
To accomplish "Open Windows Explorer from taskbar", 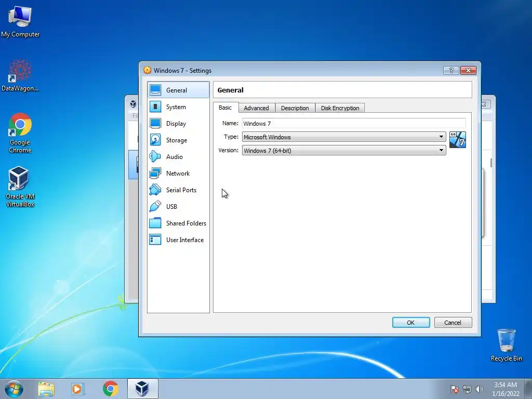I will point(46,389).
